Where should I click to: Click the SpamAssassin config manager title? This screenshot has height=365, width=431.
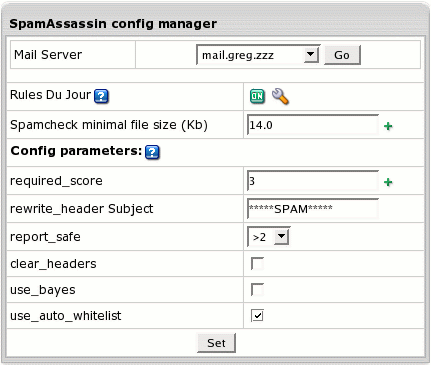coord(113,24)
